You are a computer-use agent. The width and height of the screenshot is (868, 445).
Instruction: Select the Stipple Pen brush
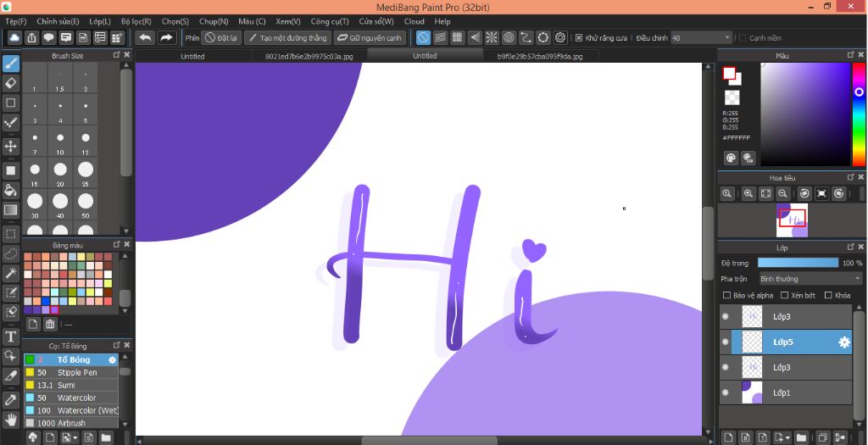[71, 372]
